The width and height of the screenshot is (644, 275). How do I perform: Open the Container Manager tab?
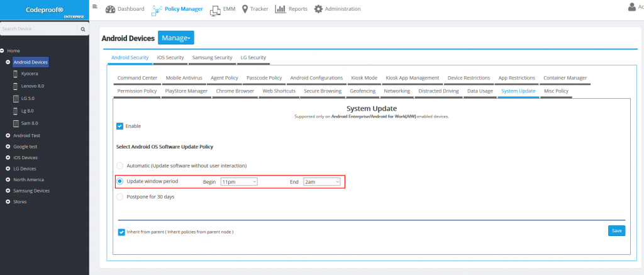pos(565,78)
